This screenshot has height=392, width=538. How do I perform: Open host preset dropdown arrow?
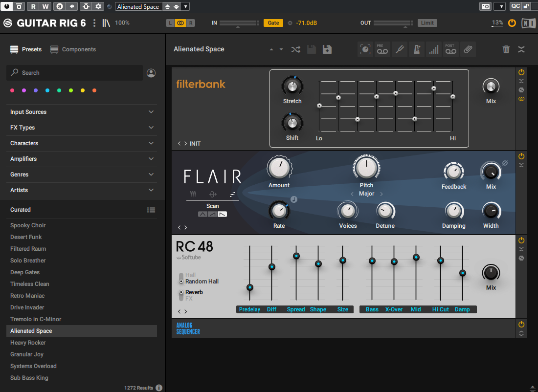186,6
